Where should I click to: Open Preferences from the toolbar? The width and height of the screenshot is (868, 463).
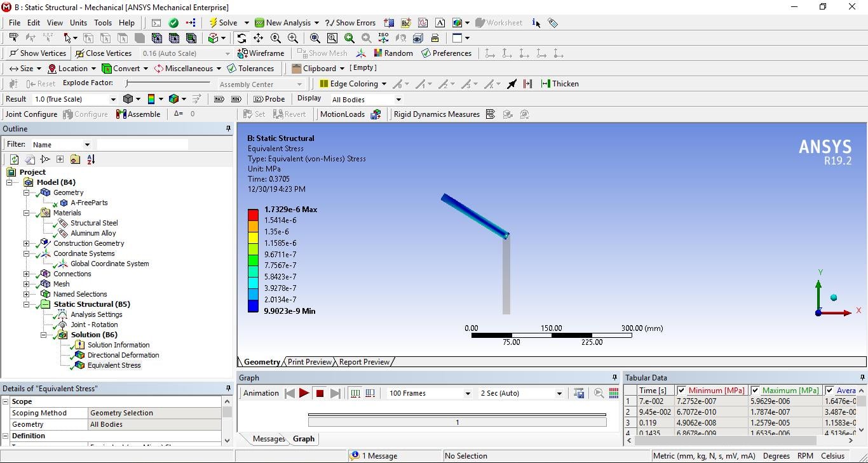pyautogui.click(x=446, y=53)
